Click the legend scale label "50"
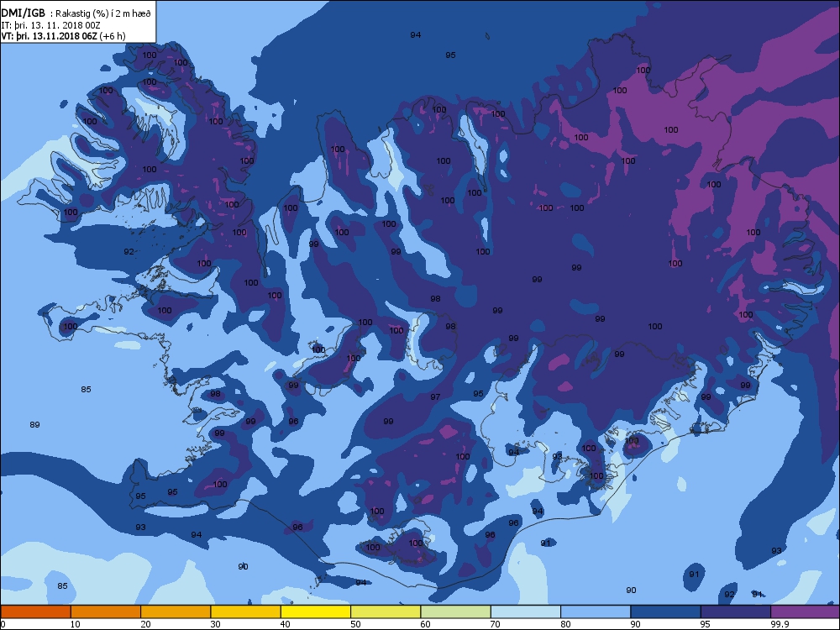Viewport: 840px width, 630px height. [355, 624]
